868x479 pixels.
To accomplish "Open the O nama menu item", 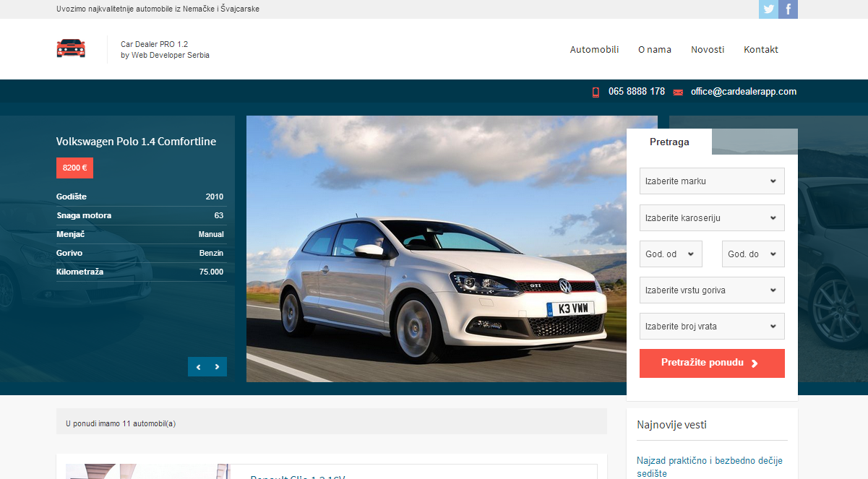I will (x=655, y=49).
